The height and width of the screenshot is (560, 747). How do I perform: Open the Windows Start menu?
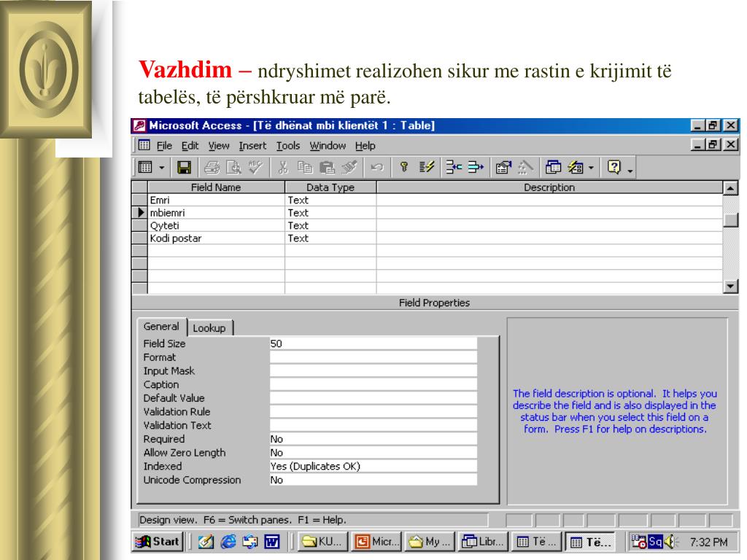[x=158, y=542]
